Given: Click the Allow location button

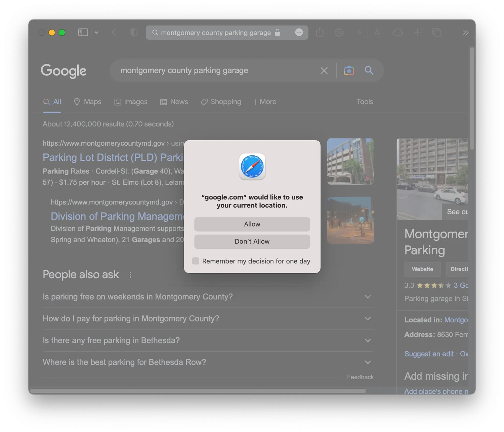Looking at the screenshot, I should 252,224.
